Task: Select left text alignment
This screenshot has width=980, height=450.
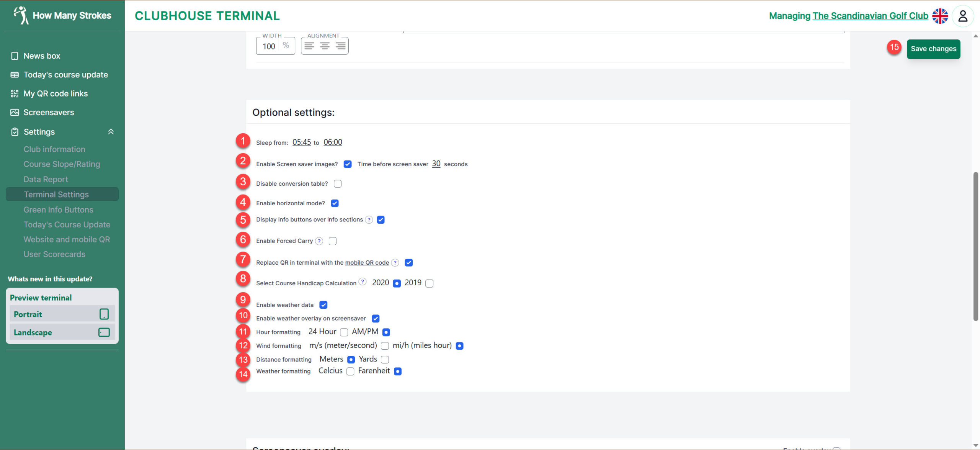Action: pyautogui.click(x=309, y=46)
